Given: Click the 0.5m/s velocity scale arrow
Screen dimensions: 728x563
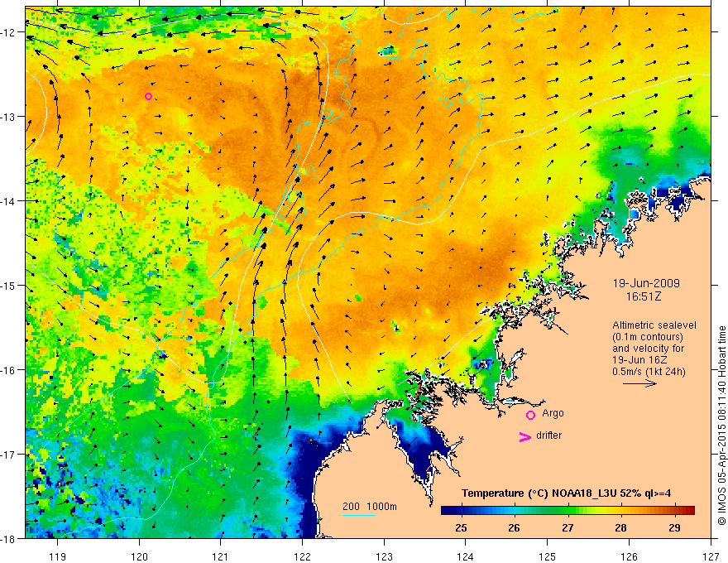Looking at the screenshot, I should point(639,383).
